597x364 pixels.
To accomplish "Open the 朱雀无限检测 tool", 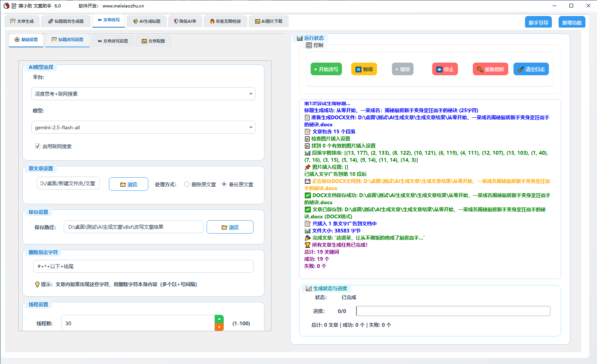I will pos(225,21).
